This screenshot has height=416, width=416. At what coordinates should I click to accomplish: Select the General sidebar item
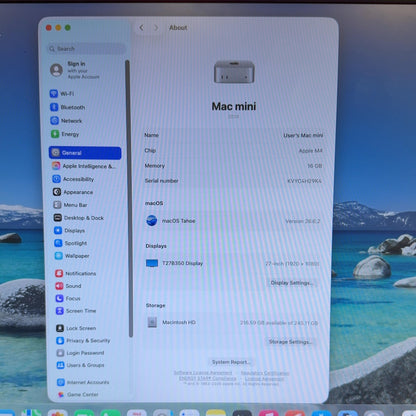[x=85, y=153]
